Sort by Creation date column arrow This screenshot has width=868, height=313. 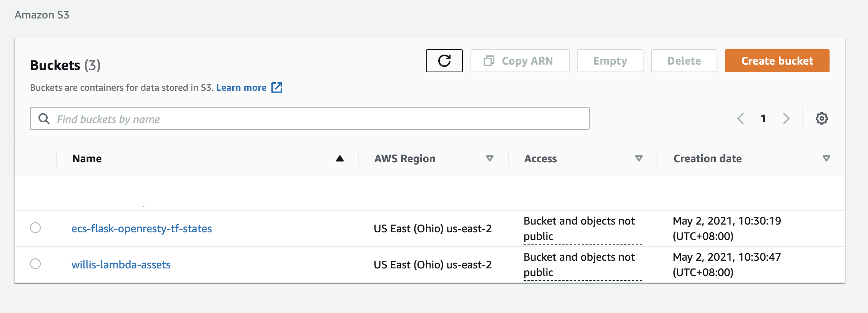(826, 158)
